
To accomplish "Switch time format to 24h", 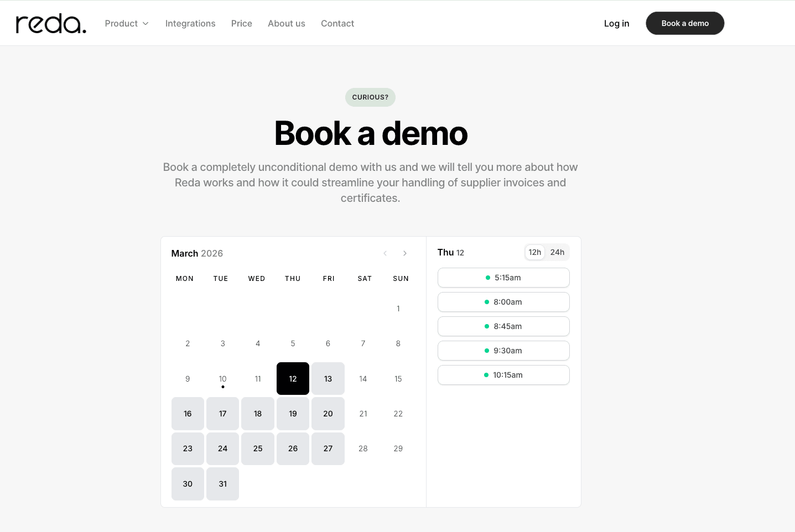I will point(557,252).
